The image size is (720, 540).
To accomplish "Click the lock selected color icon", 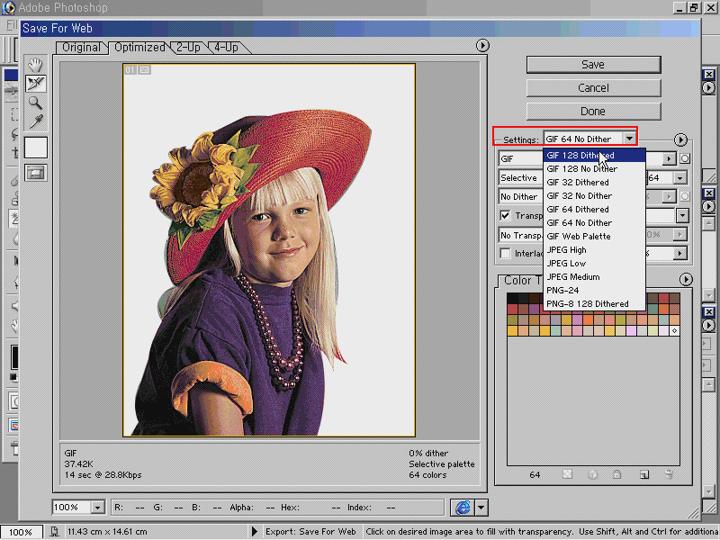I will [617, 475].
